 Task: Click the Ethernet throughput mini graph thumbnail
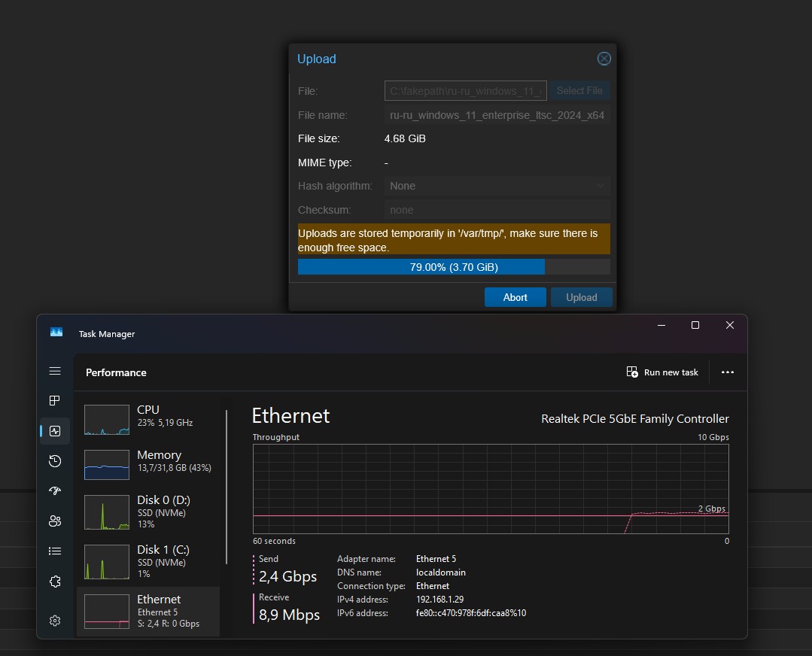click(107, 612)
